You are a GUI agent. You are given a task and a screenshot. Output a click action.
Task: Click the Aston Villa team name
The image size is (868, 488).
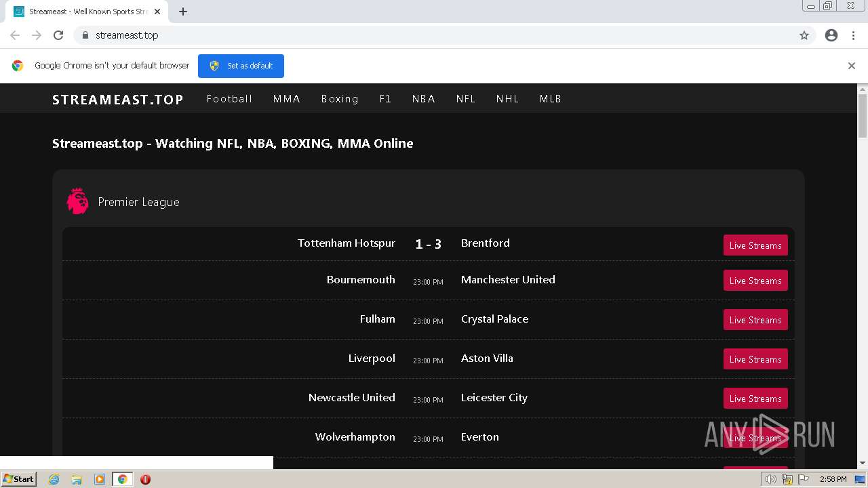click(x=487, y=359)
